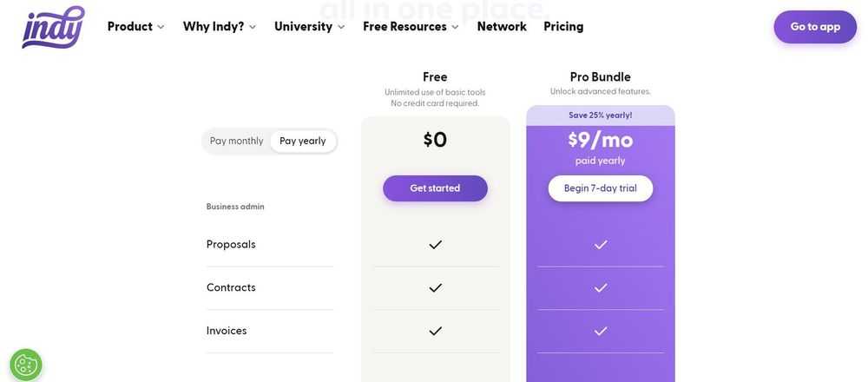Click the Free plan Contracts checkmark
The width and height of the screenshot is (868, 382).
point(436,288)
